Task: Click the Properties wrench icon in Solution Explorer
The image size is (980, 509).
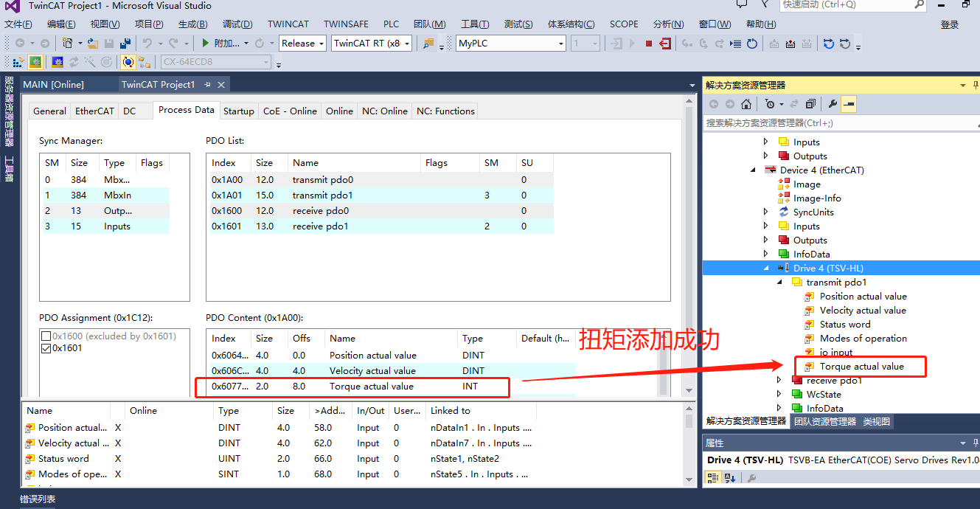Action: tap(833, 104)
